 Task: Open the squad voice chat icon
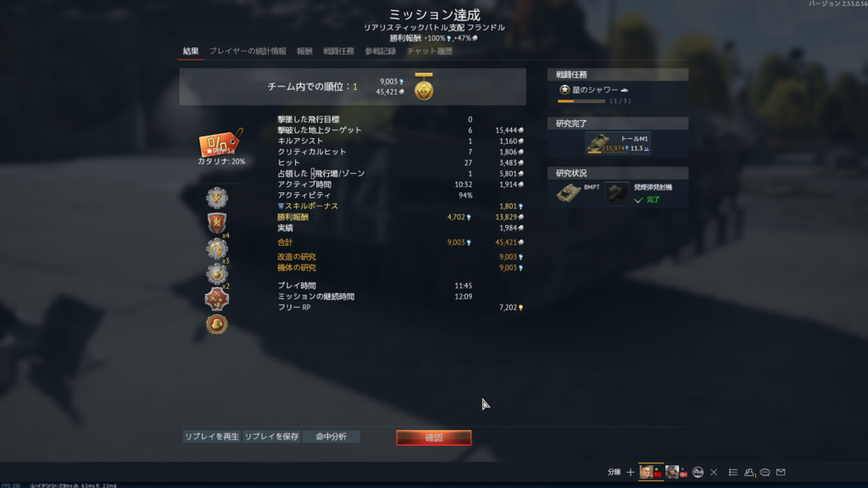(x=698, y=472)
